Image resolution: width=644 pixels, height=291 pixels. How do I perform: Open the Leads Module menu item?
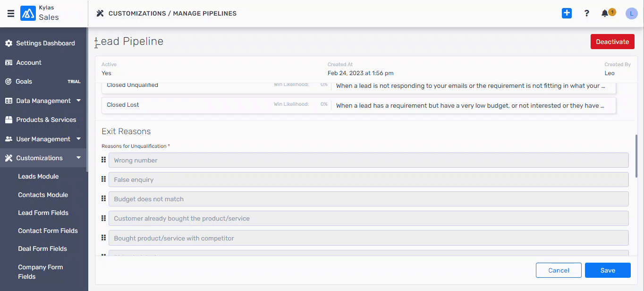point(38,176)
